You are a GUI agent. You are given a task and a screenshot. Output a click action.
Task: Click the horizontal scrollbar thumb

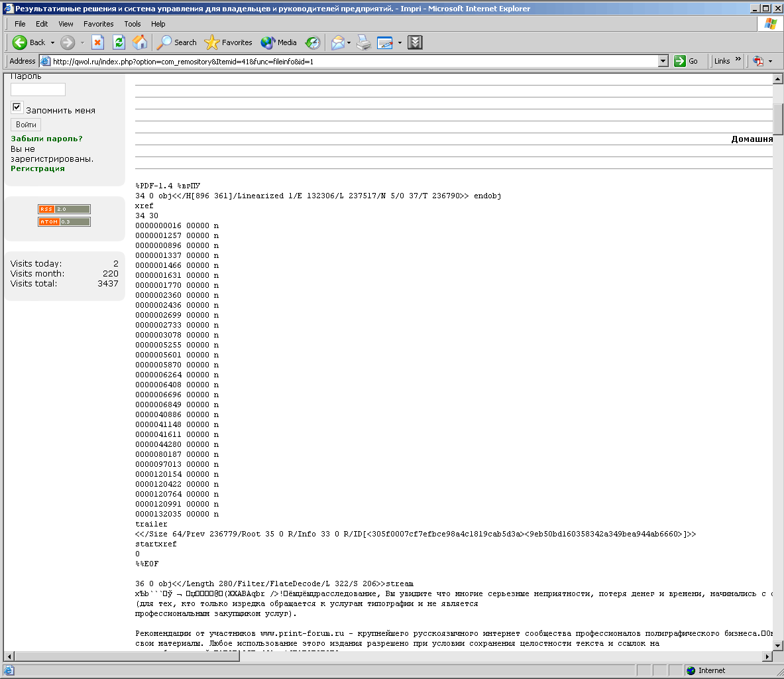tap(127, 656)
